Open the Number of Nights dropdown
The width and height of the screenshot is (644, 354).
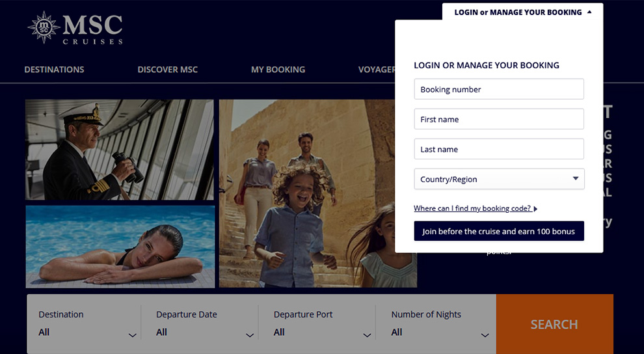click(x=440, y=324)
